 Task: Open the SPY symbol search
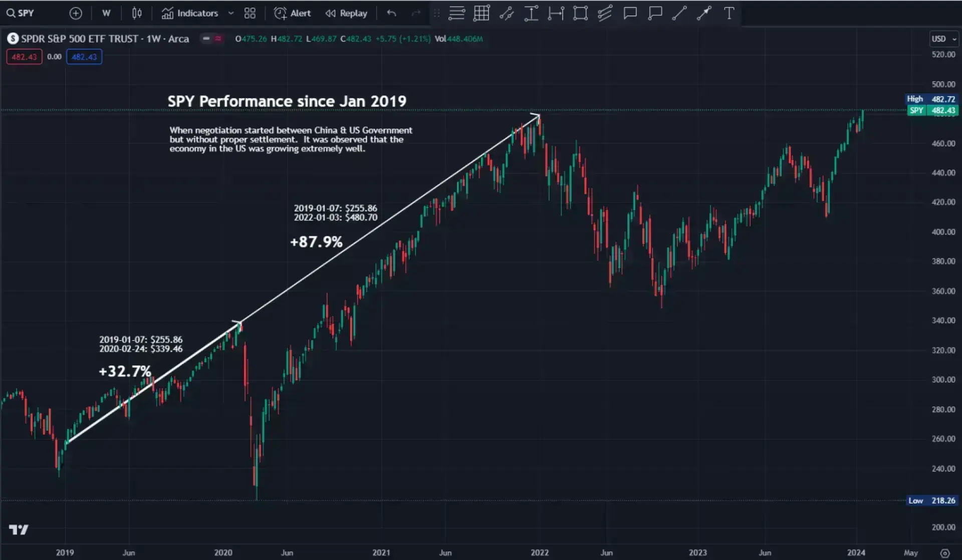pos(21,13)
